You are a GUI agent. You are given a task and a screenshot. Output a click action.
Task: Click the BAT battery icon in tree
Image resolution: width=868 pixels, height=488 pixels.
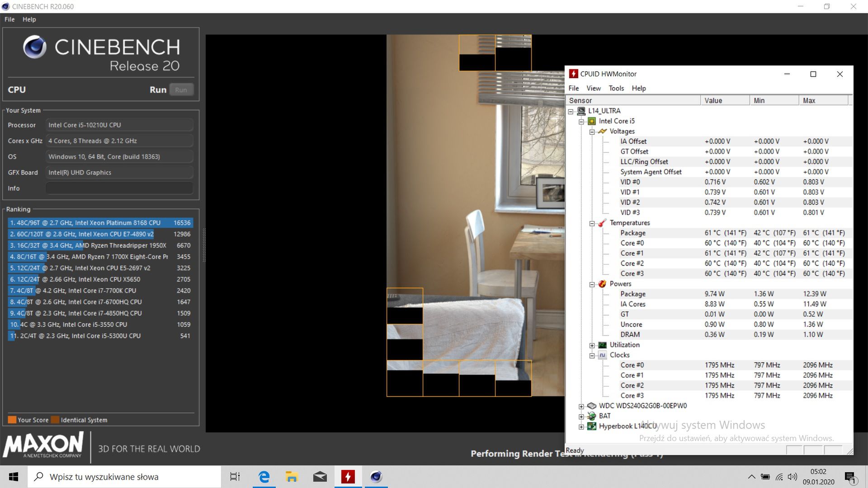[x=591, y=416]
